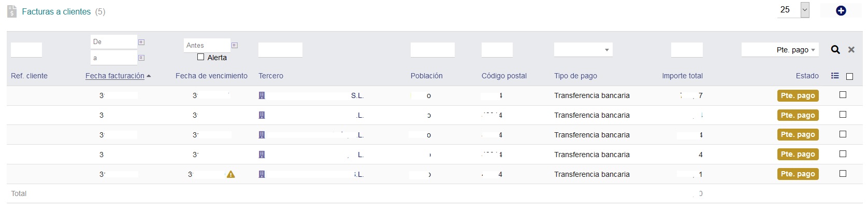
Task: Select the last invoice row checkbox
Action: [843, 174]
